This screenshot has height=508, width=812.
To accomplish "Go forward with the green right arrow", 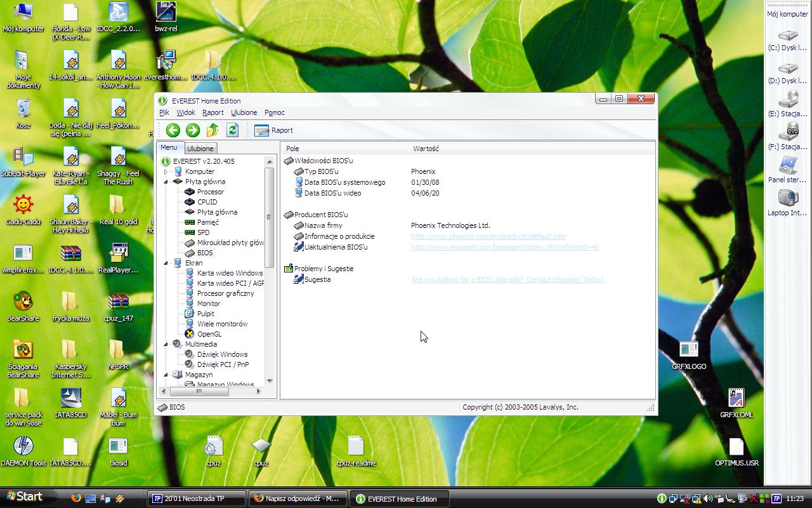I will pyautogui.click(x=193, y=130).
